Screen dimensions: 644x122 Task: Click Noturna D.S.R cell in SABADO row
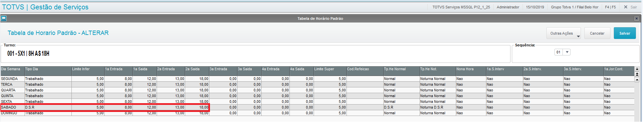coord(438,107)
